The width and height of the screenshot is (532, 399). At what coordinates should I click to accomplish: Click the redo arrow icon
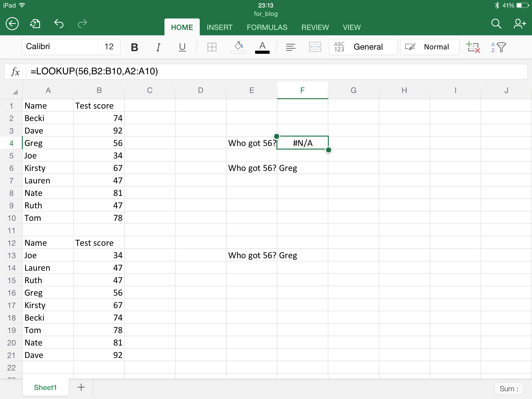tap(82, 24)
